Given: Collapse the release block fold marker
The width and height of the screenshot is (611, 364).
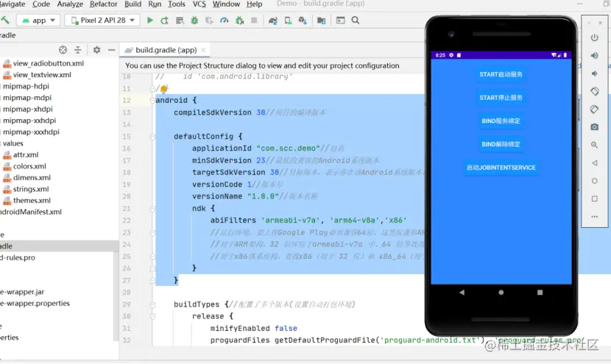Looking at the screenshot, I should [x=152, y=316].
